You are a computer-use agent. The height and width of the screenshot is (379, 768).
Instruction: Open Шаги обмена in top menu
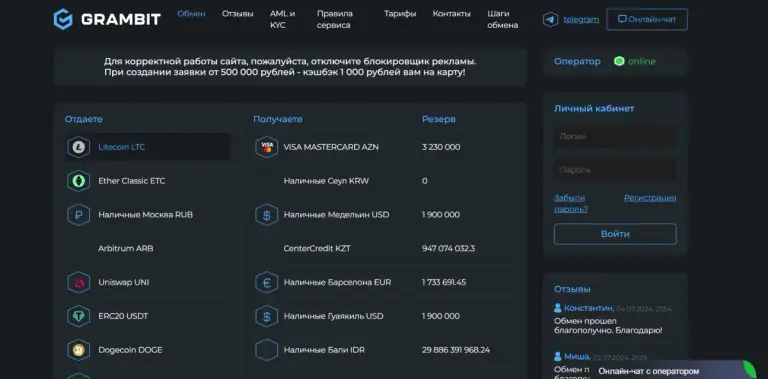pos(503,20)
